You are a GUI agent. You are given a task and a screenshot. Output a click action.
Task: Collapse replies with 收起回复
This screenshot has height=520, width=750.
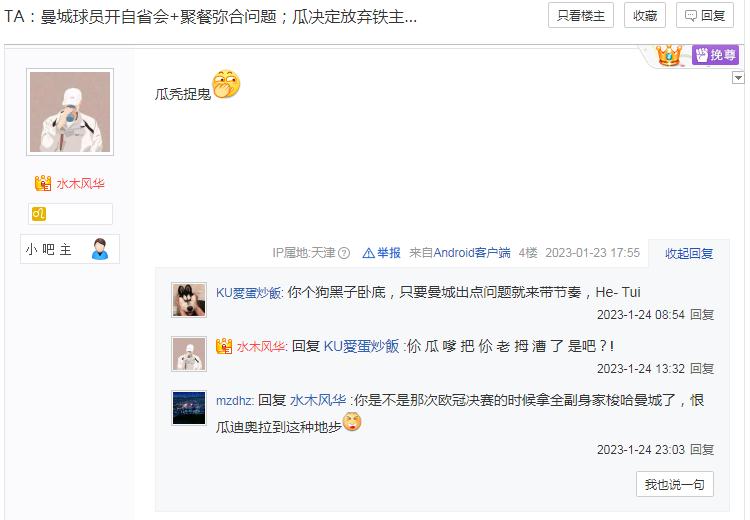(x=689, y=253)
